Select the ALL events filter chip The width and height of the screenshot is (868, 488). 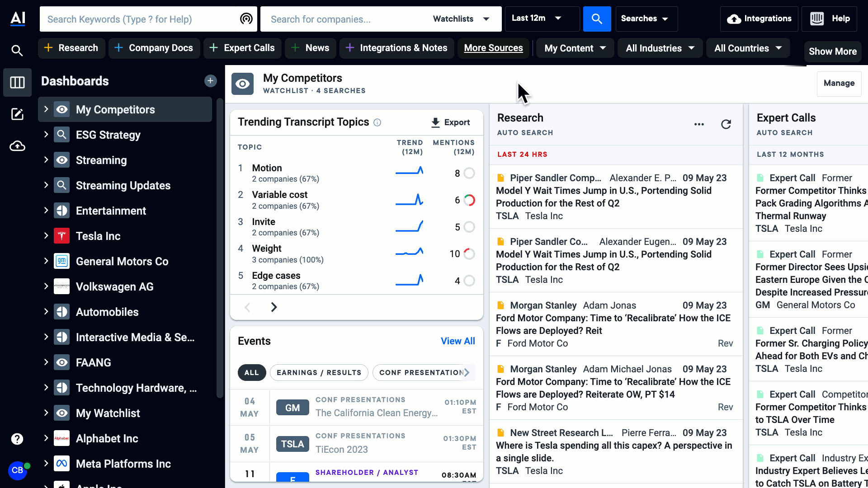click(252, 372)
